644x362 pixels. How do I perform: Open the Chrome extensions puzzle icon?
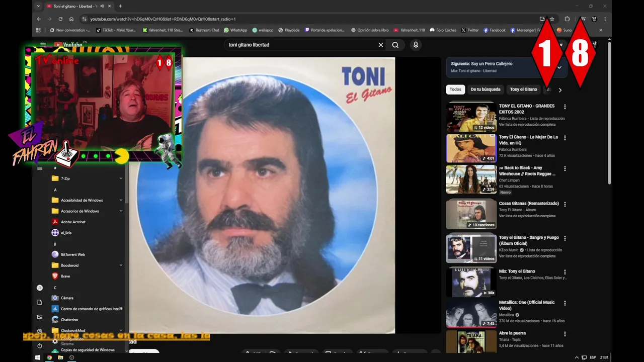[567, 19]
